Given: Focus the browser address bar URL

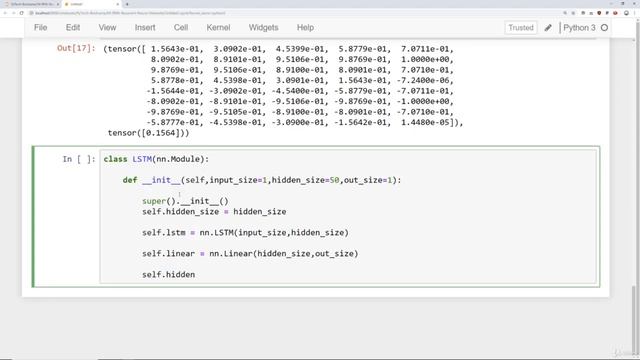Looking at the screenshot, I should [x=131, y=13].
